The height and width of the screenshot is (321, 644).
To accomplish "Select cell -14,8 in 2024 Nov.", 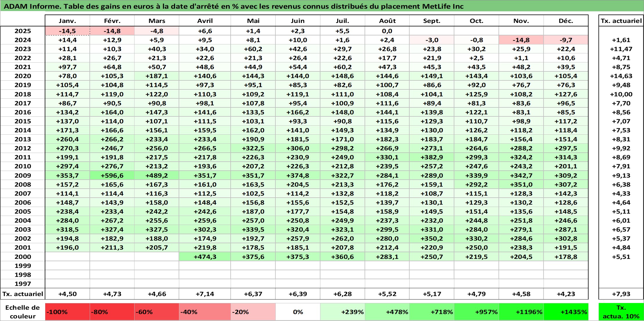I will click(x=521, y=40).
